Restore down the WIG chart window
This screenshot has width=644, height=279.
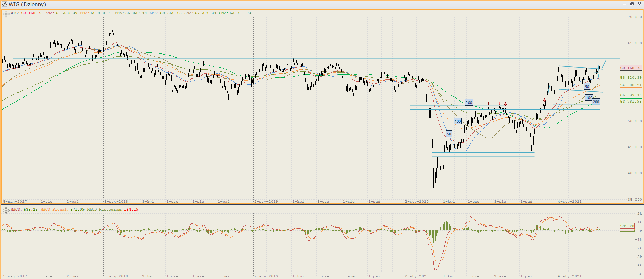click(631, 4)
